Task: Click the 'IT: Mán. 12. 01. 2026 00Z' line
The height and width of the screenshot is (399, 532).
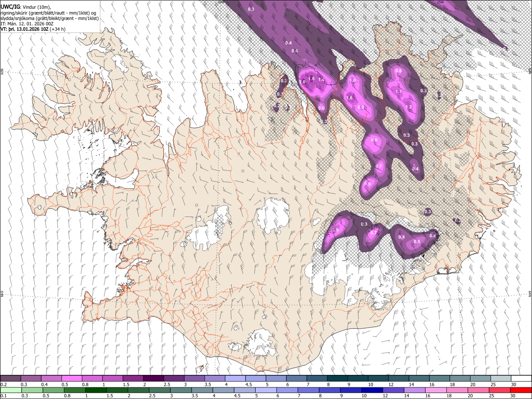Action: pyautogui.click(x=27, y=24)
